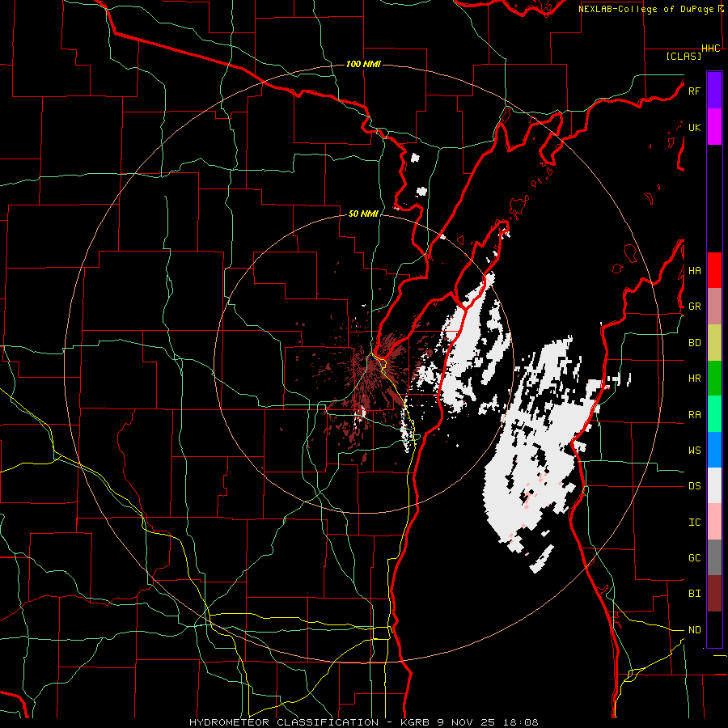Click the RF purple legend swatch

(714, 91)
